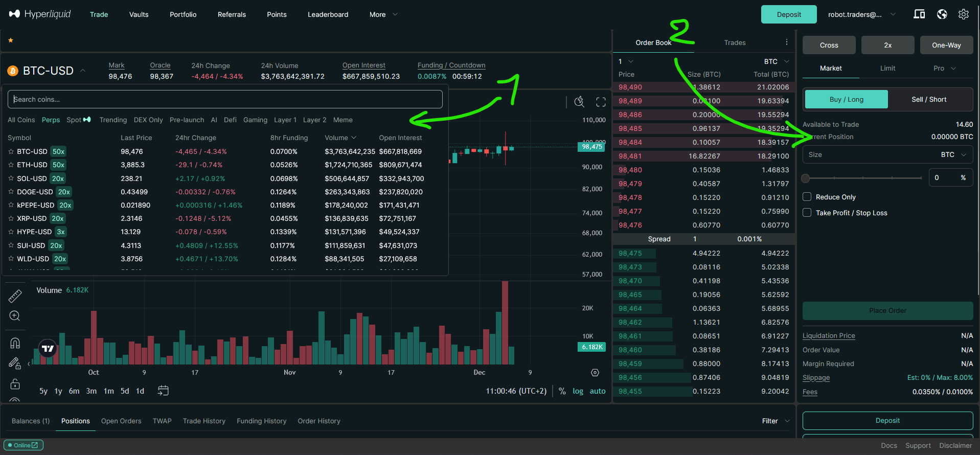Select the 1d chart timeframe
The height and width of the screenshot is (455, 980).
(140, 391)
